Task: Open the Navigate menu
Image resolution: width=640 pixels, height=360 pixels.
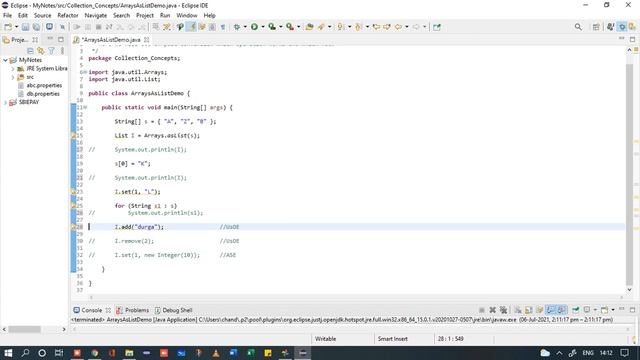Action: (96, 16)
